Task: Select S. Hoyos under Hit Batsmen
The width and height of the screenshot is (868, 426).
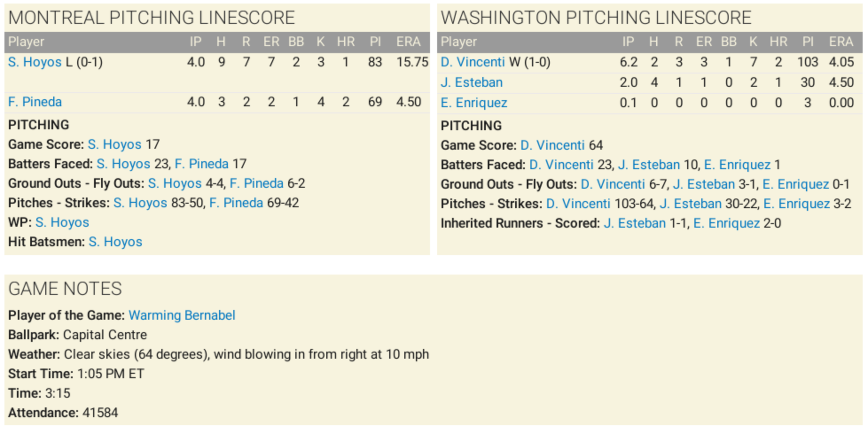Action: (115, 242)
